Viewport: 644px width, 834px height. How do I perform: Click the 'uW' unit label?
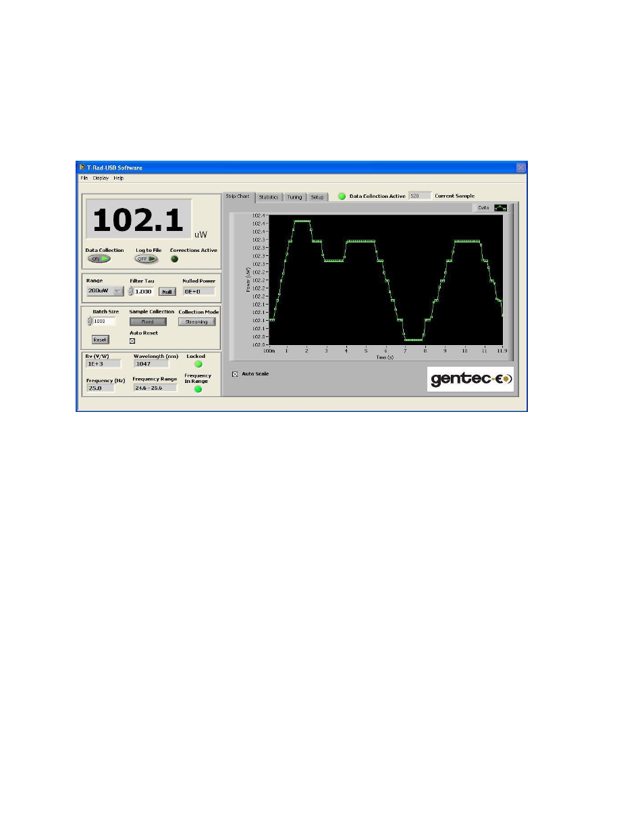(x=200, y=235)
